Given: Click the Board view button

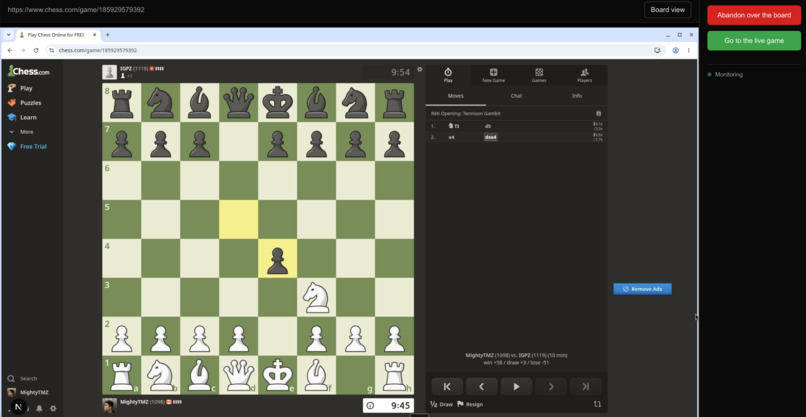Looking at the screenshot, I should pyautogui.click(x=667, y=10).
